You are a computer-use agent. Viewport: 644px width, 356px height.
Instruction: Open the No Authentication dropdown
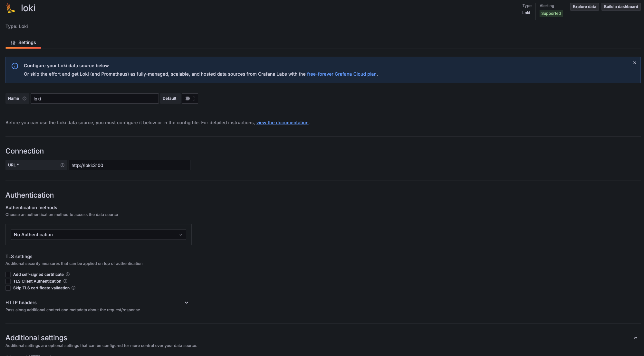click(x=98, y=235)
